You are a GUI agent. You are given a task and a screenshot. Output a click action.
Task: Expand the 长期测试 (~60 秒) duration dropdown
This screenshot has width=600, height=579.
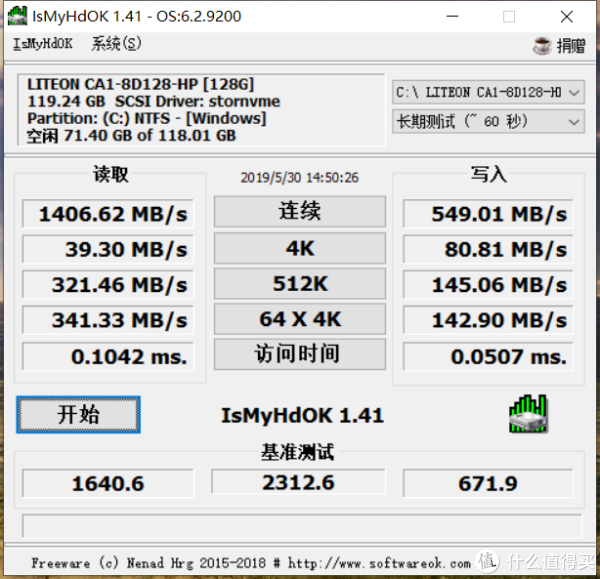[488, 122]
